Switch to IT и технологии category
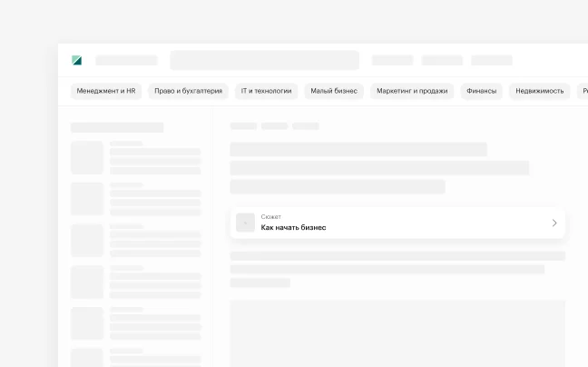The image size is (588, 367). pos(266,91)
